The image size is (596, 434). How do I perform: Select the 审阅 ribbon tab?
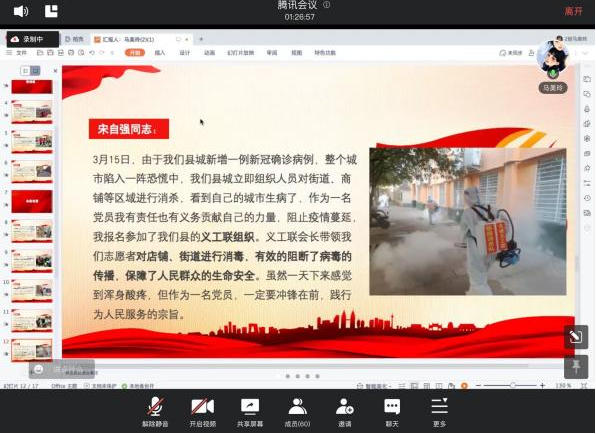(x=272, y=53)
